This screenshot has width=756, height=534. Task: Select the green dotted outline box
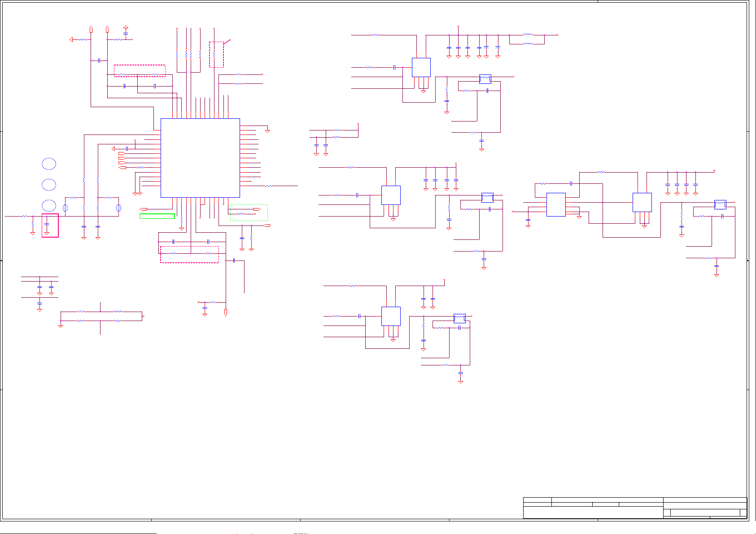[249, 213]
